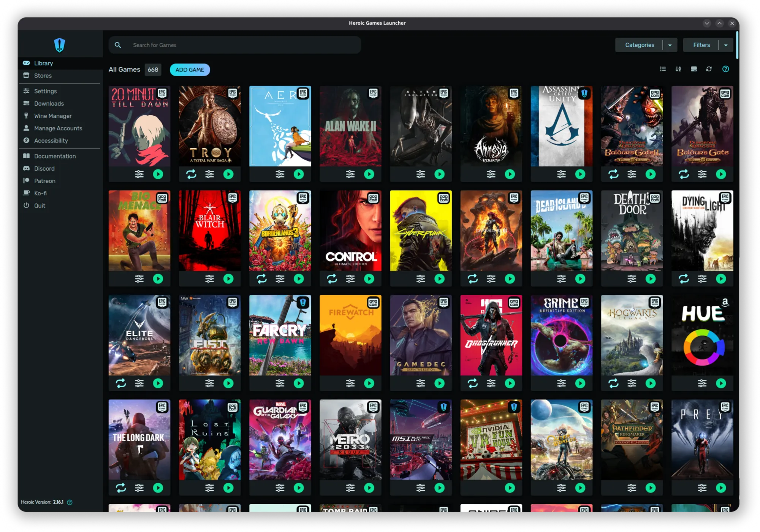
Task: Open the Filters menu button
Action: pos(701,45)
